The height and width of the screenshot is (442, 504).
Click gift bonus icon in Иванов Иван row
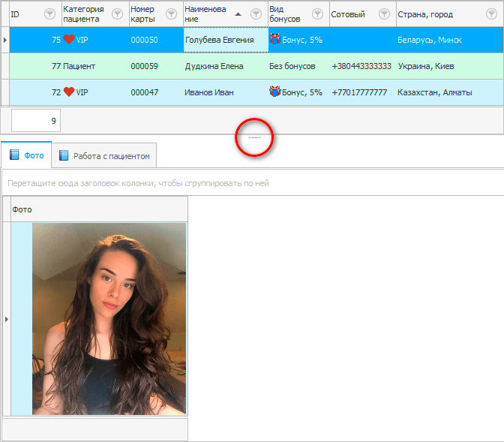click(274, 92)
